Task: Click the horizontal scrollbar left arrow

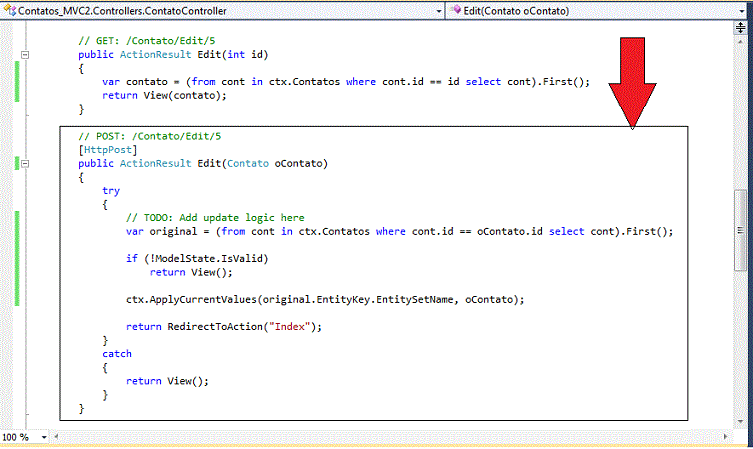Action: coord(56,437)
